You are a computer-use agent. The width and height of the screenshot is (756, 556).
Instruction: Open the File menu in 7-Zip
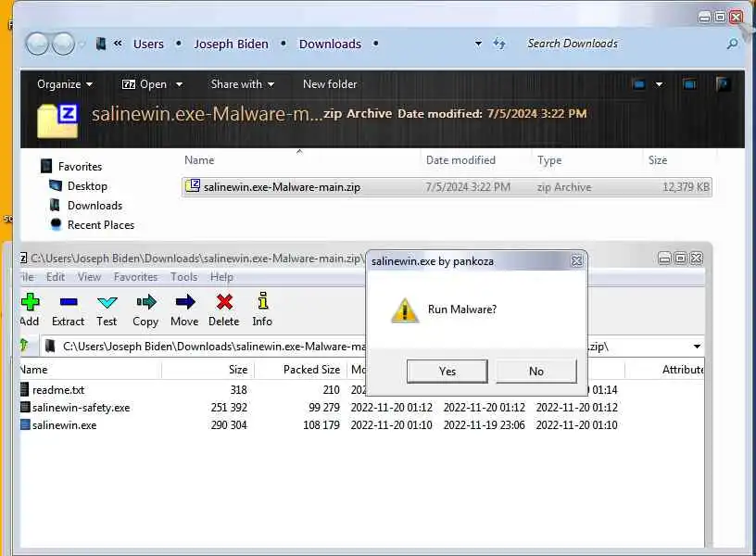[28, 277]
